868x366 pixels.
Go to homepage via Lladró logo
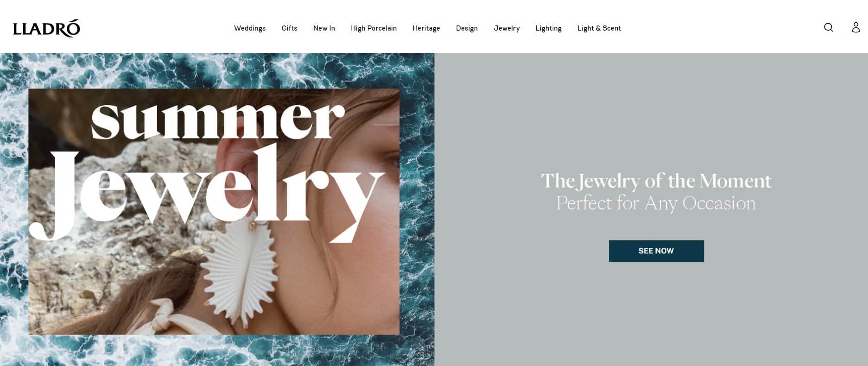tap(46, 28)
